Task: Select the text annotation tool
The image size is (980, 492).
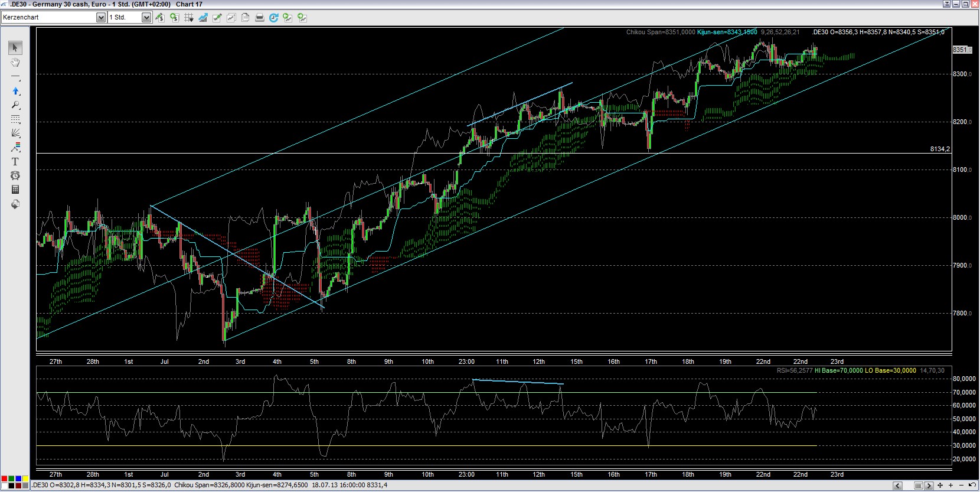Action: (15, 161)
